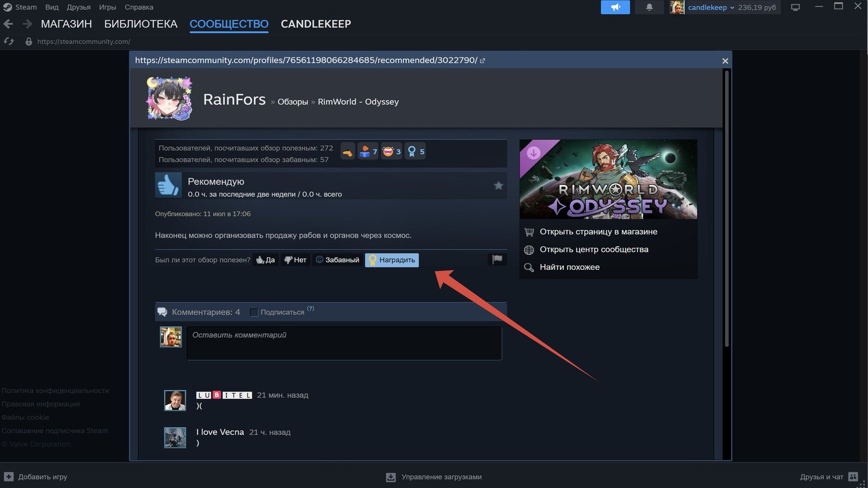868x488 pixels.
Task: Open the БИБЛИОТЕКА tab
Action: 140,24
